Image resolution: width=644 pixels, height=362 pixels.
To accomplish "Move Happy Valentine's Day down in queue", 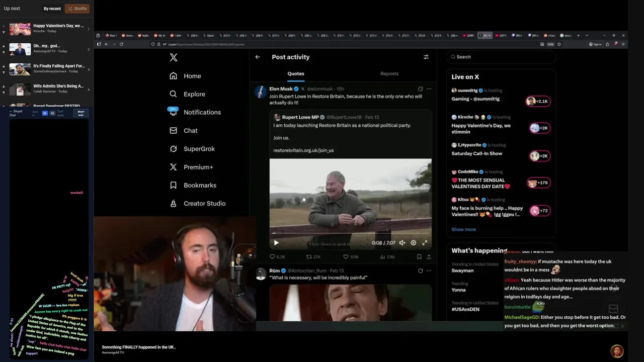I will tap(4, 32).
